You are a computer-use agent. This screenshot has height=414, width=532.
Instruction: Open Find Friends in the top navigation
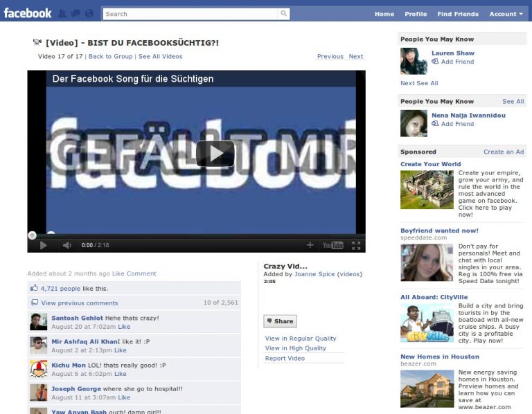coord(458,14)
